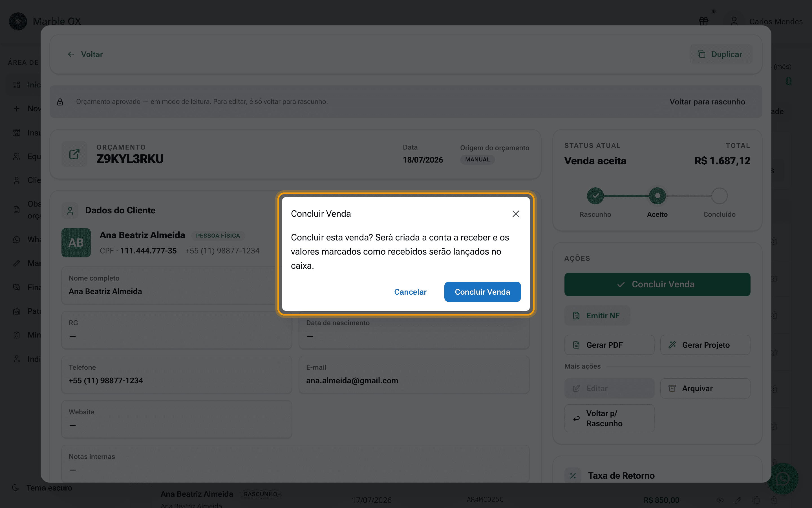Click the Indicações person icon in sidebar
The image size is (812, 508).
coord(17,359)
